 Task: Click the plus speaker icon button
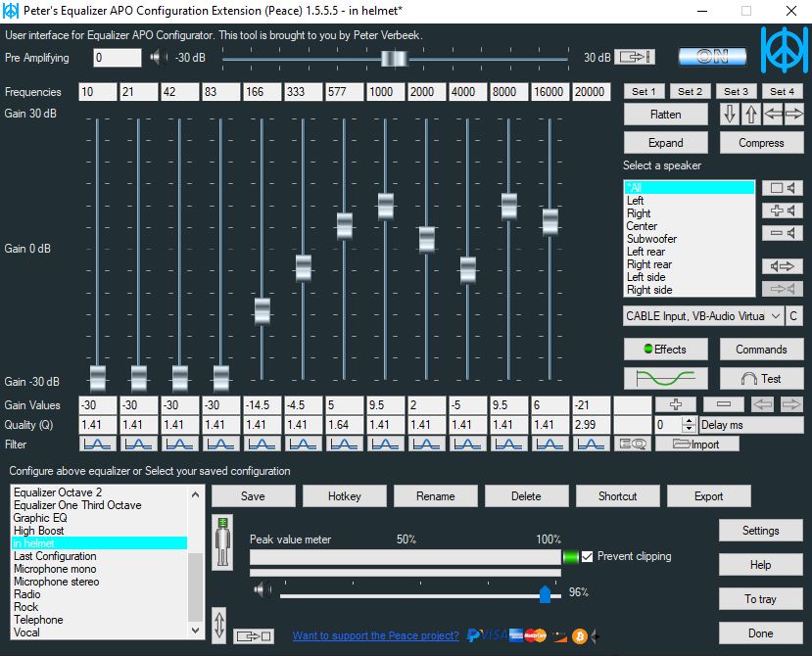(782, 211)
